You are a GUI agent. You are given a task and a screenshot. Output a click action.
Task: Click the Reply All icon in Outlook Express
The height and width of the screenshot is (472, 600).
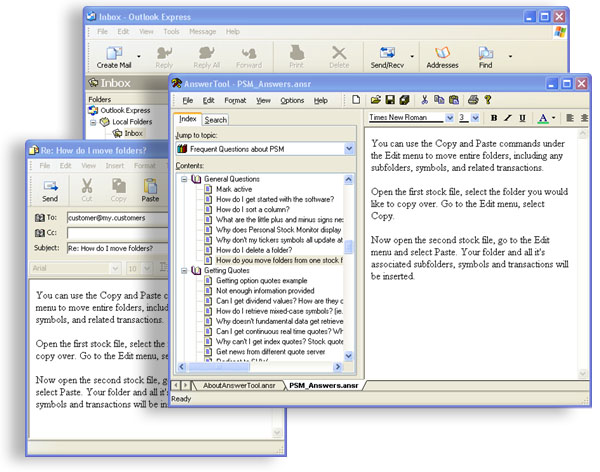(207, 57)
